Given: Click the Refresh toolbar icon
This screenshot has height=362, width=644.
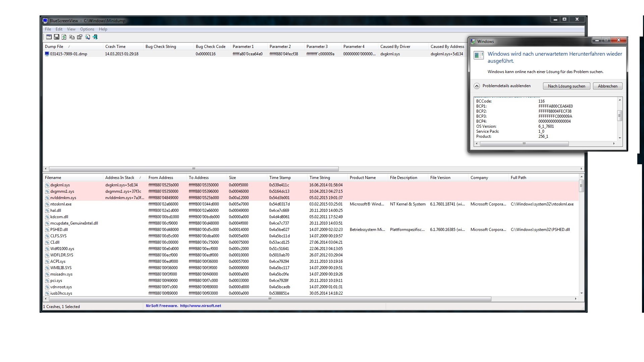Looking at the screenshot, I should point(64,37).
